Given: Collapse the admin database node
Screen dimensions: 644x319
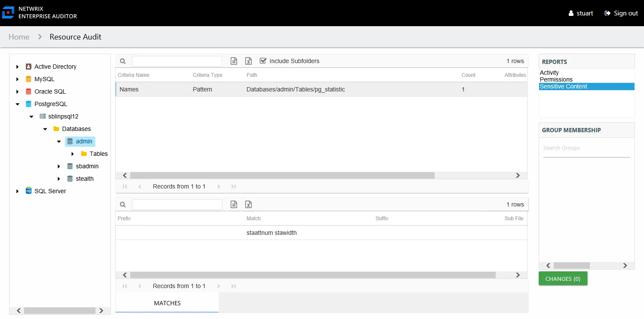Looking at the screenshot, I should coord(59,141).
